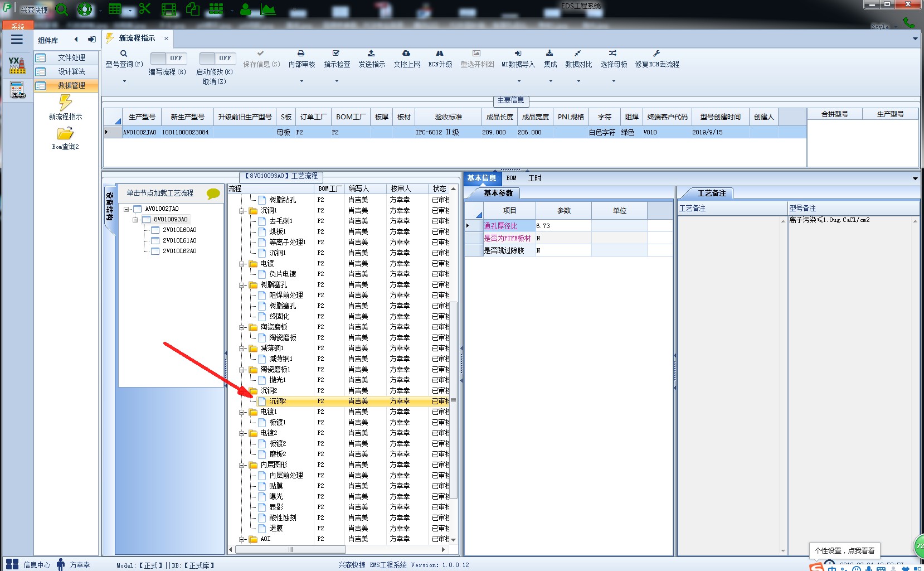Viewport: 924px width, 571px height.
Task: Collapse the 沉铜1 folder node
Action: click(x=242, y=211)
